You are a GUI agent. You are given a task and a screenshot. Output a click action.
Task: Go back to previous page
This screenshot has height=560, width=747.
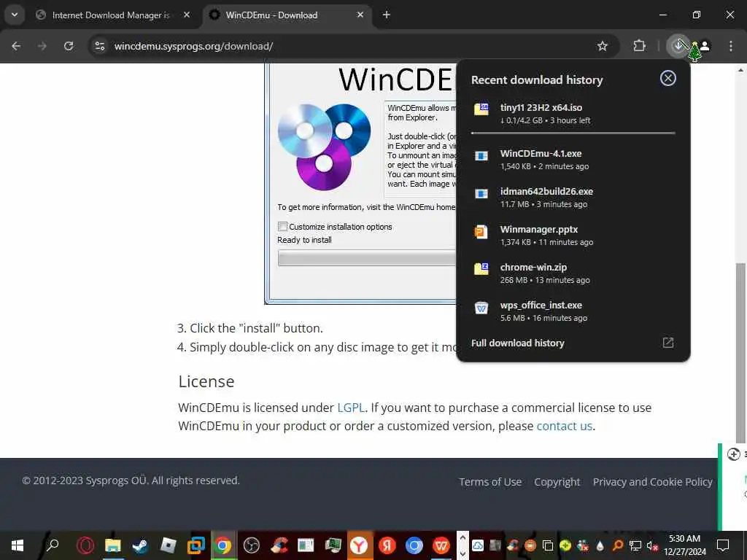pyautogui.click(x=16, y=46)
